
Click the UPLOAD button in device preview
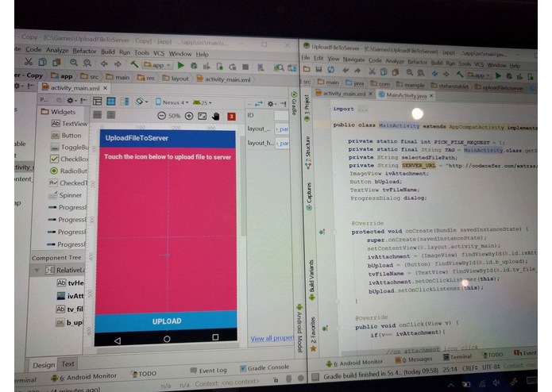click(x=167, y=321)
